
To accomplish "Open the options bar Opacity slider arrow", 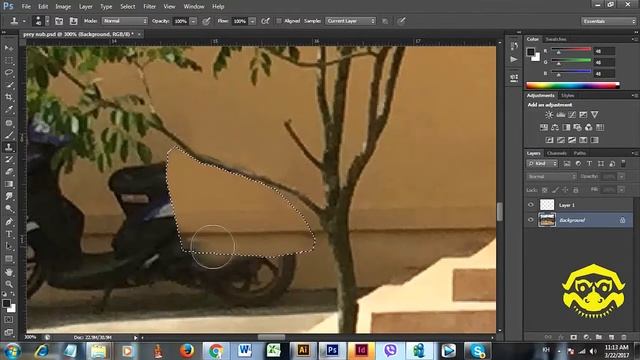I will [x=193, y=21].
